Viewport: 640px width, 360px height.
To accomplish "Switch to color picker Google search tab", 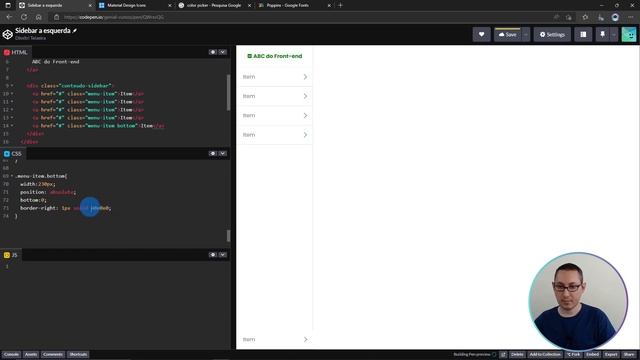I will [x=214, y=5].
